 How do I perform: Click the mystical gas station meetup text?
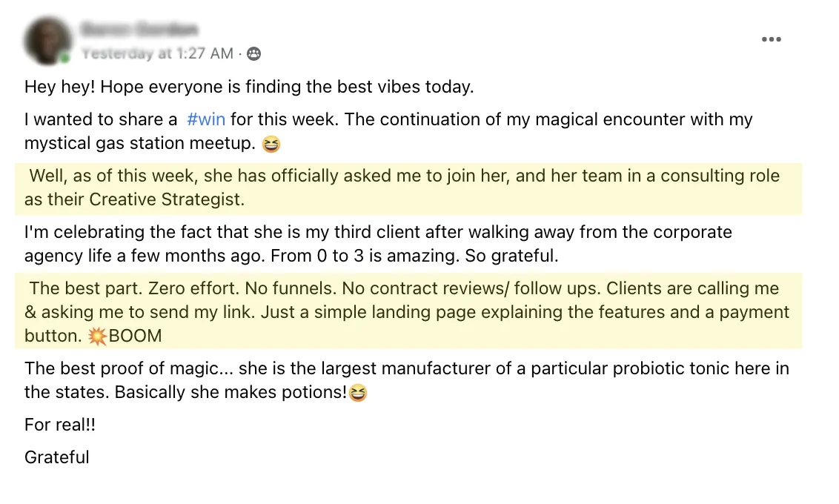tap(139, 143)
